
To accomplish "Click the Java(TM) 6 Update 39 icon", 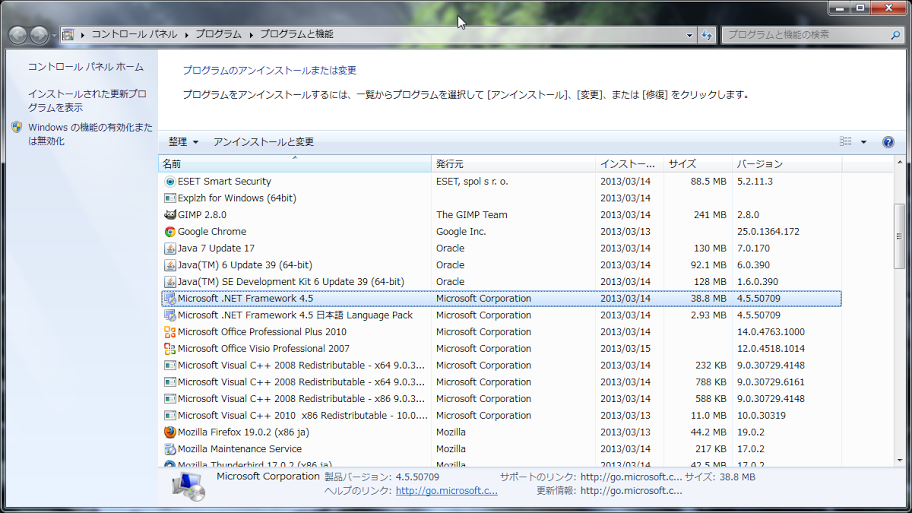I will pyautogui.click(x=170, y=265).
